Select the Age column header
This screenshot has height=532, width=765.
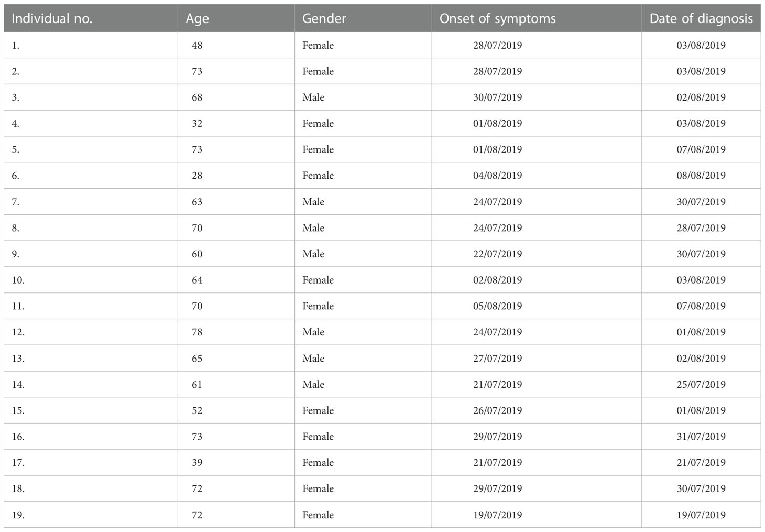197,19
